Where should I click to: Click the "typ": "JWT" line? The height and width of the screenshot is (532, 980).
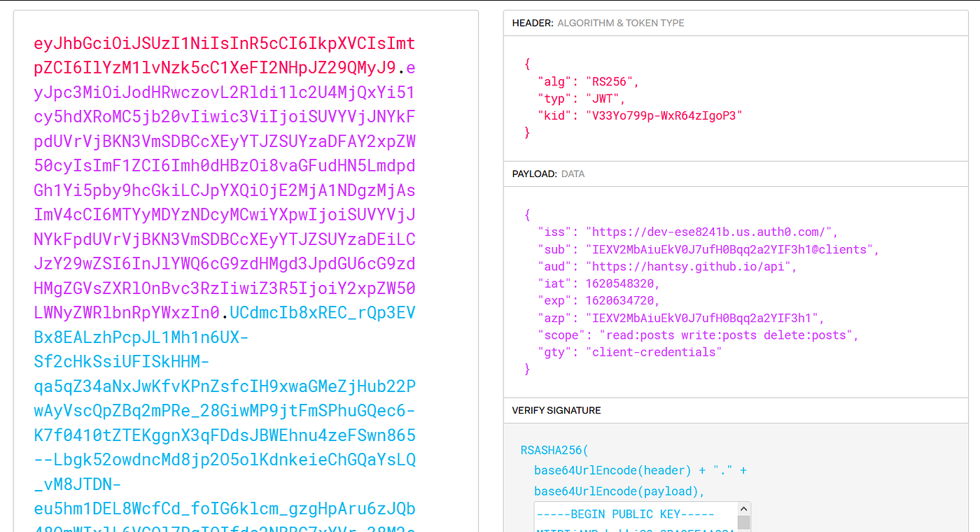[581, 99]
